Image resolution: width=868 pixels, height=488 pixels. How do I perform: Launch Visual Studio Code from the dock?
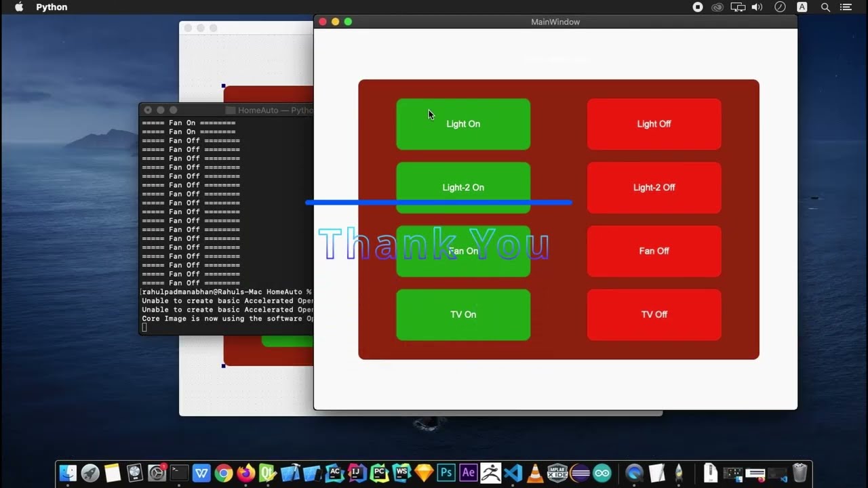(513, 472)
